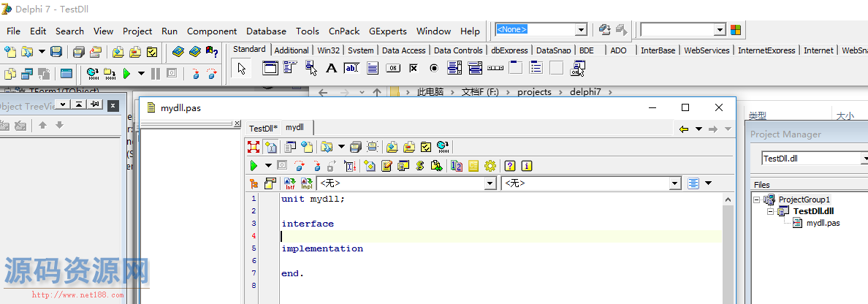Run the project with green arrow

click(x=127, y=73)
